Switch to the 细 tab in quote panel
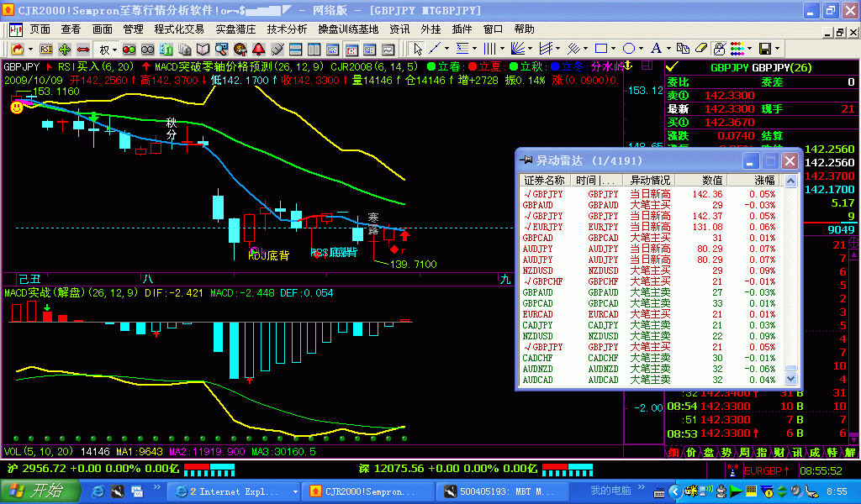Viewport: 861px width, 504px height. pos(673,453)
